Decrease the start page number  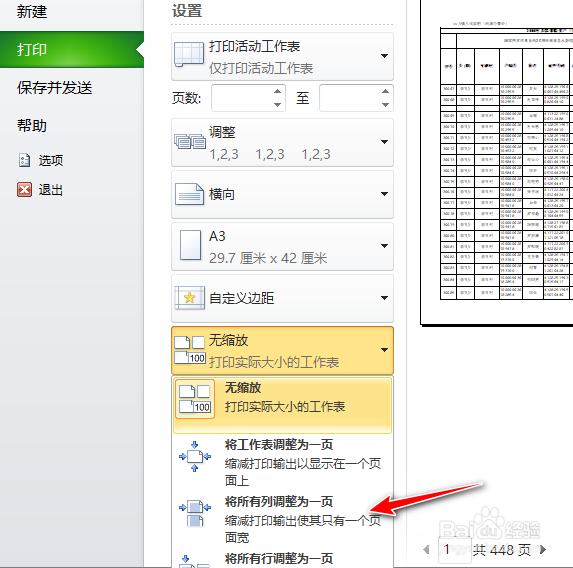point(277,105)
